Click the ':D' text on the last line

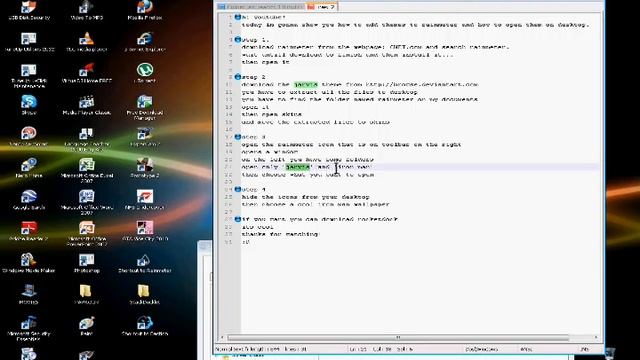coord(245,242)
